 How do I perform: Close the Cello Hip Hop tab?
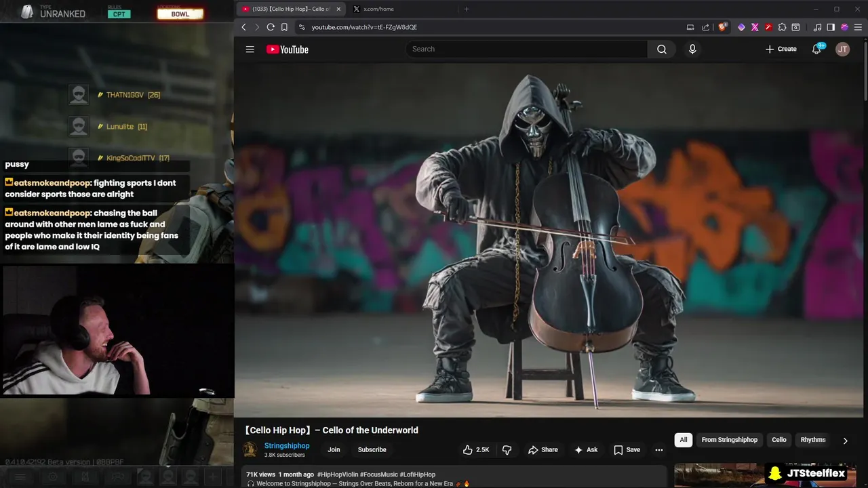[338, 9]
